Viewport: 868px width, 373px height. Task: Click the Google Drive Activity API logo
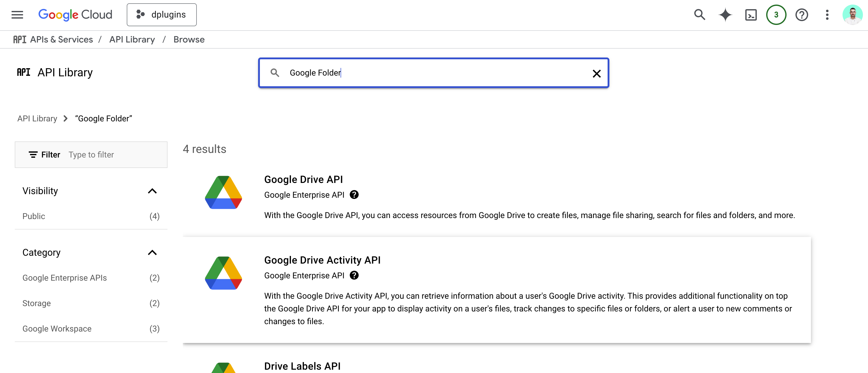[223, 273]
